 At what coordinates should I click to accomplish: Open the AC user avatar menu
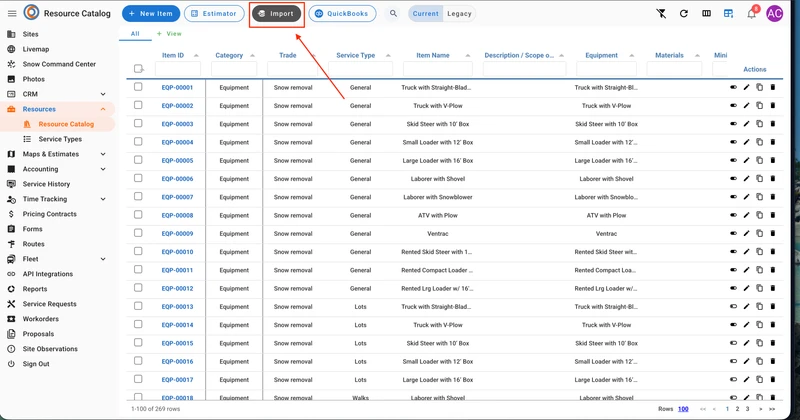tap(774, 14)
